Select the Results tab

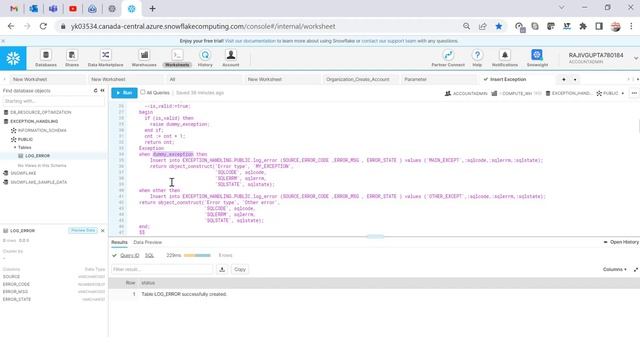(x=119, y=242)
